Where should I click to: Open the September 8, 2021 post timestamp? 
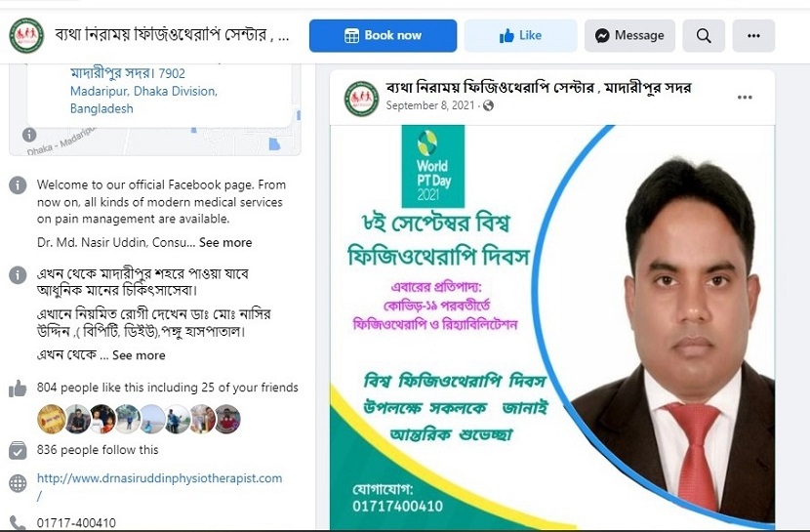430,105
